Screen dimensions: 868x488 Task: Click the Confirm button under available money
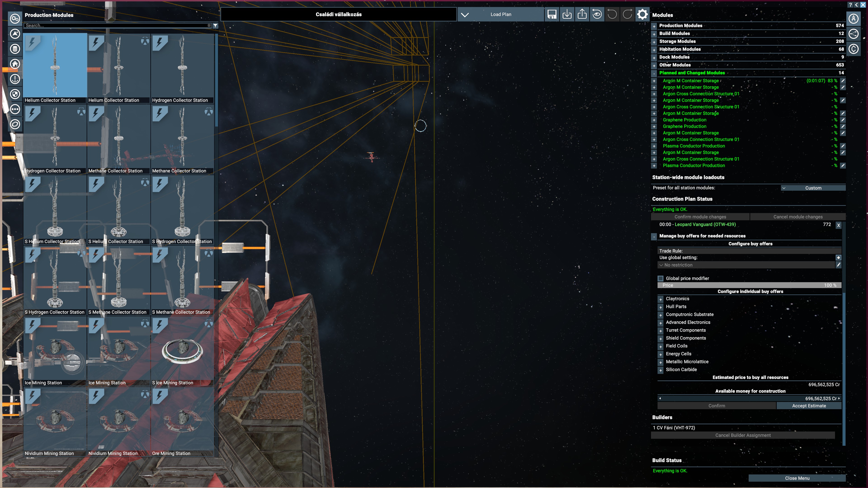pyautogui.click(x=717, y=406)
